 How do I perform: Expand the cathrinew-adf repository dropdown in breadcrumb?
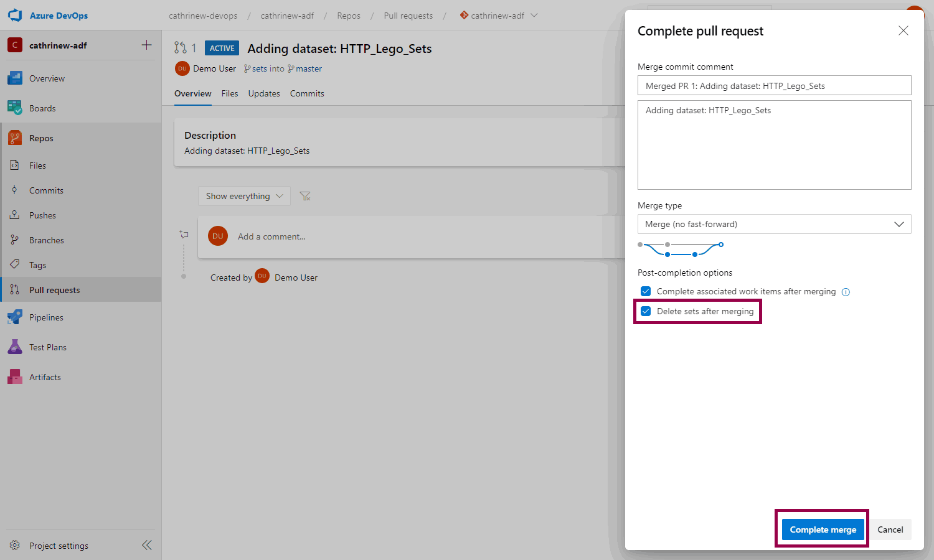[534, 16]
